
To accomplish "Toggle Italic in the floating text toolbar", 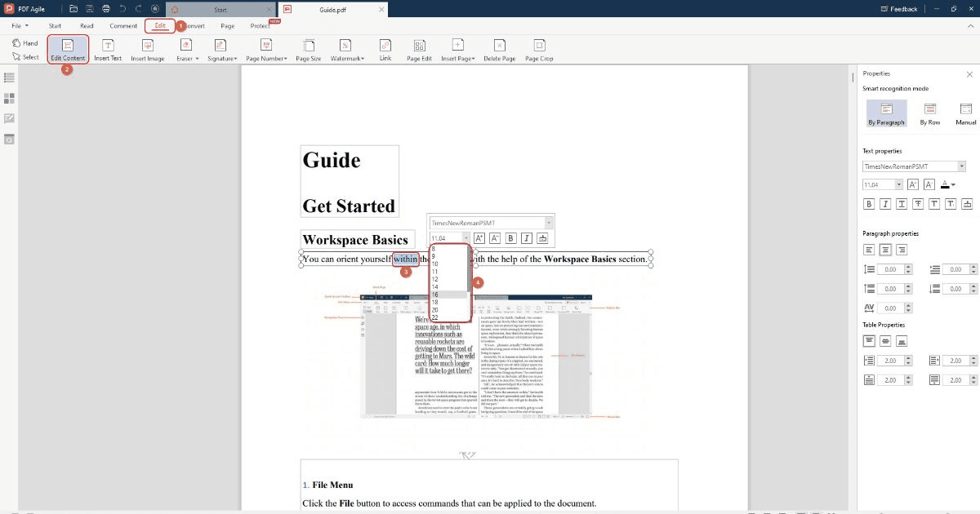I will pos(527,238).
